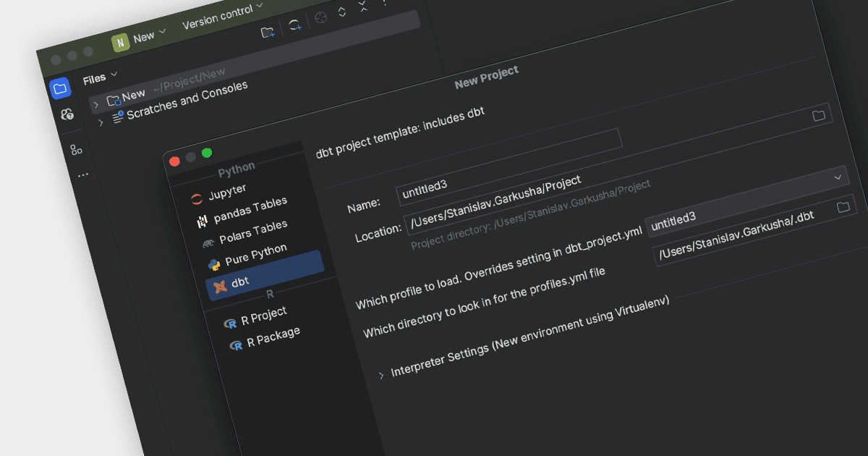
Task: Click the pandas logo icon in list
Action: pos(203,221)
